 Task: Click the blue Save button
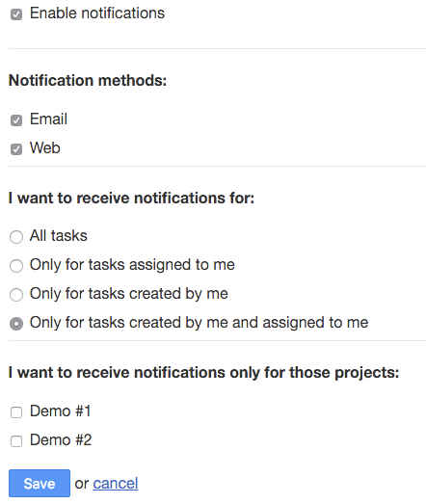40,483
